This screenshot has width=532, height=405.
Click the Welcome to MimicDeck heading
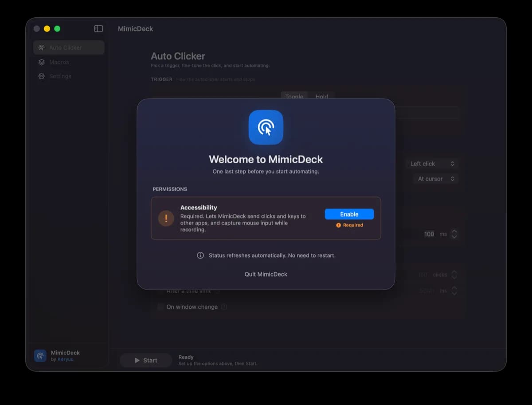[266, 160]
